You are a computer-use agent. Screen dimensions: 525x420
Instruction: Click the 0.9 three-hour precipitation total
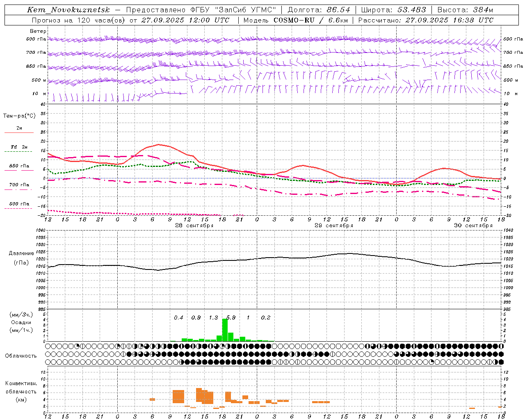tap(196, 317)
